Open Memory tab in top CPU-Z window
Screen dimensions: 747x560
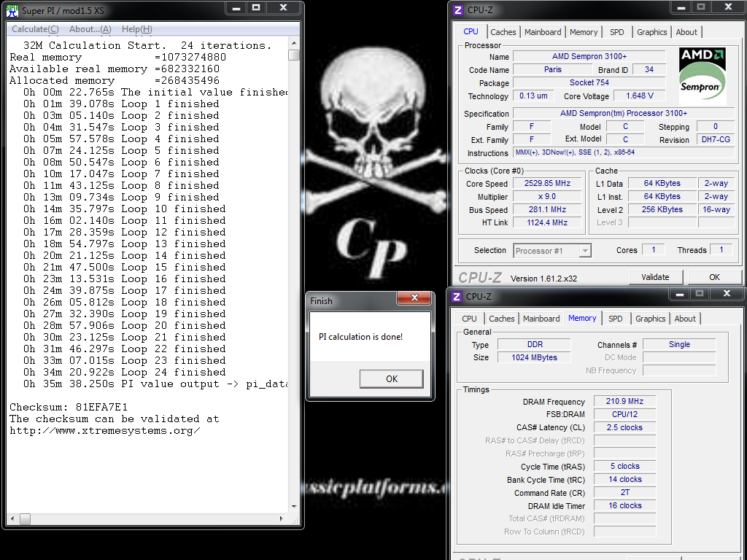584,32
